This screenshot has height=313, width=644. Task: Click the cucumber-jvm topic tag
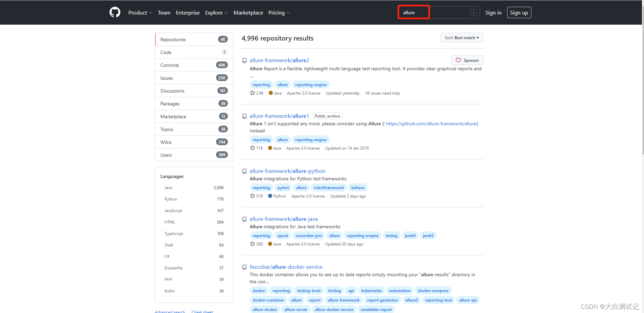point(309,236)
